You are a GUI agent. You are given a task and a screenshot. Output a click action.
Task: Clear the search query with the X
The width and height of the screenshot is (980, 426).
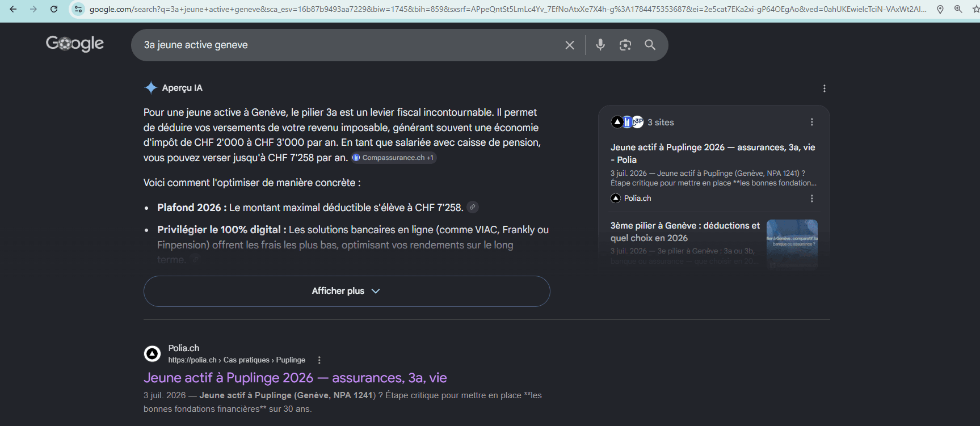tap(570, 45)
